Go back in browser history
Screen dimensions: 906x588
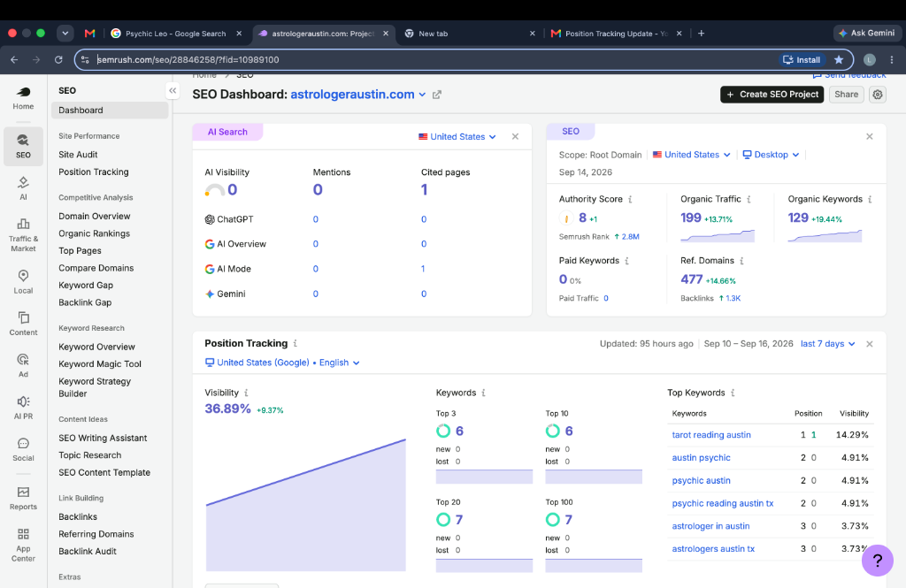(14, 59)
